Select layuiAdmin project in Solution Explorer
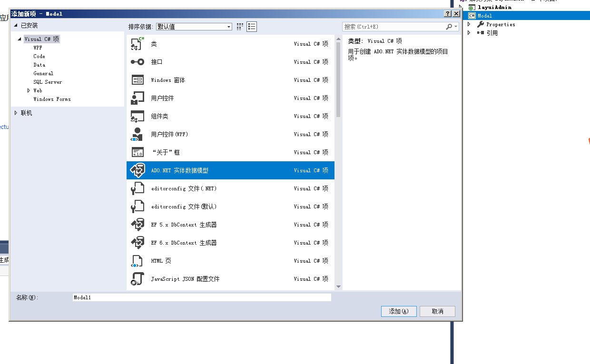 pyautogui.click(x=494, y=7)
